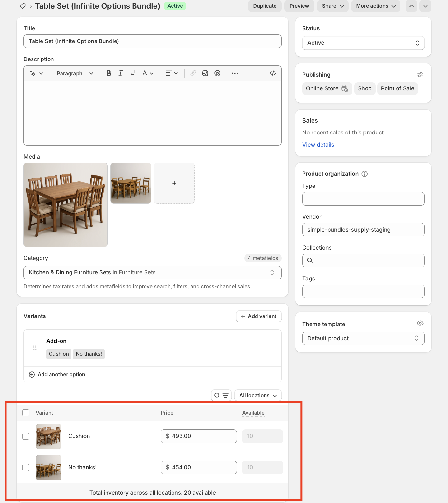Go to the previous product arrow
The image size is (448, 503).
tap(411, 6)
